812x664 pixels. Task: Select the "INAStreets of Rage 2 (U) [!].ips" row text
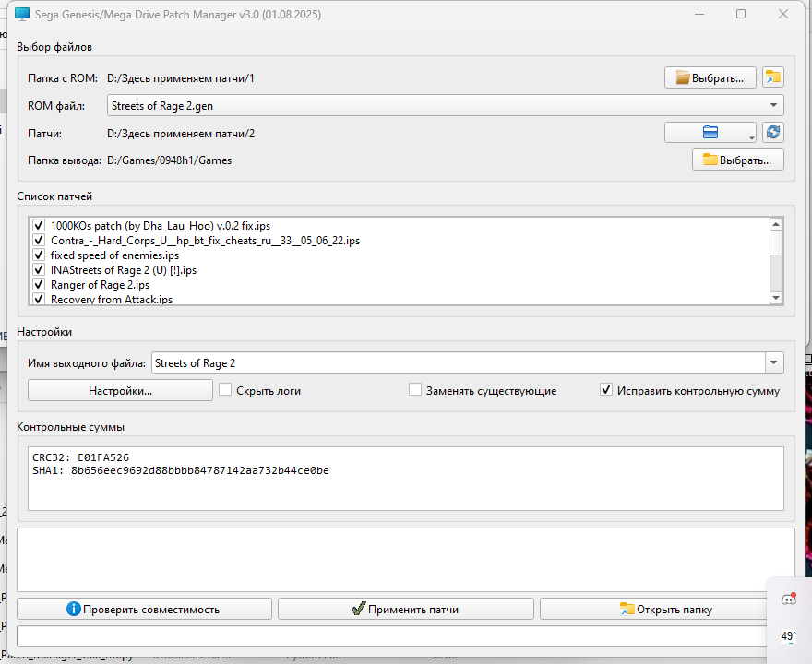point(124,270)
